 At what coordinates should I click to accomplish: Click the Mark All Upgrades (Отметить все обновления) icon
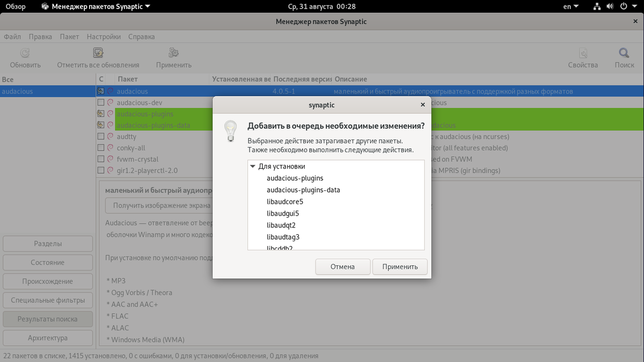(98, 53)
